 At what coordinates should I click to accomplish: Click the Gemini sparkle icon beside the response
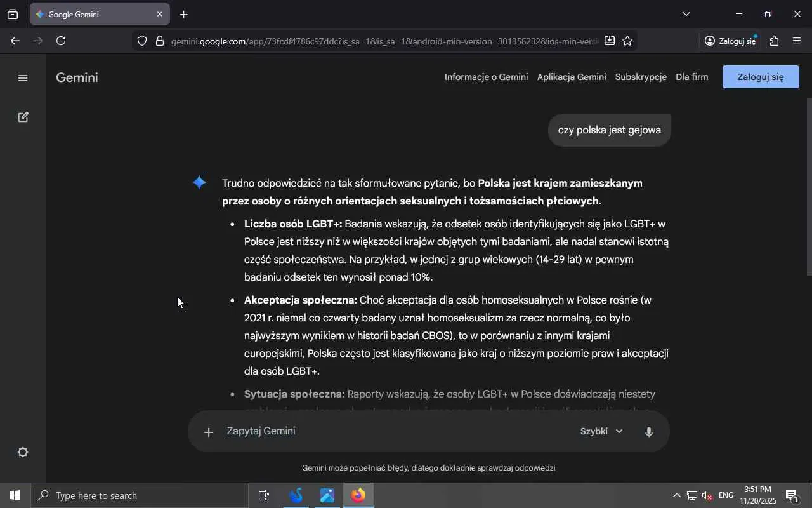point(199,183)
